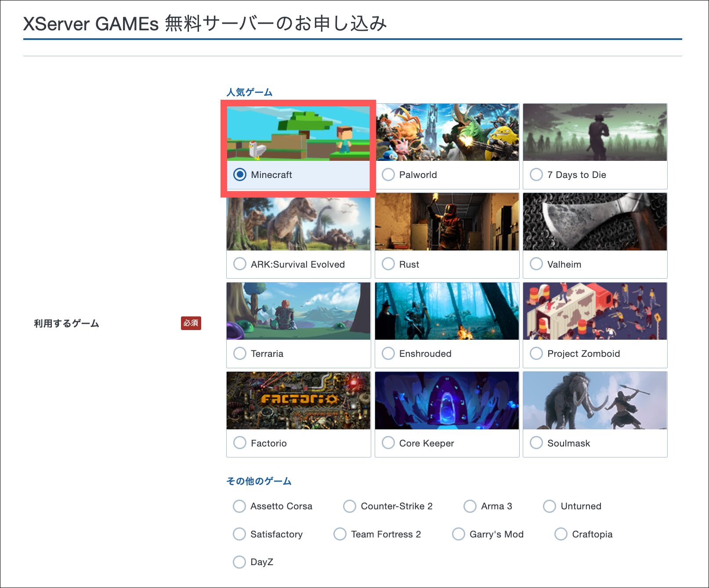Image resolution: width=709 pixels, height=588 pixels.
Task: Select the Enshrouded radio button
Action: point(388,353)
